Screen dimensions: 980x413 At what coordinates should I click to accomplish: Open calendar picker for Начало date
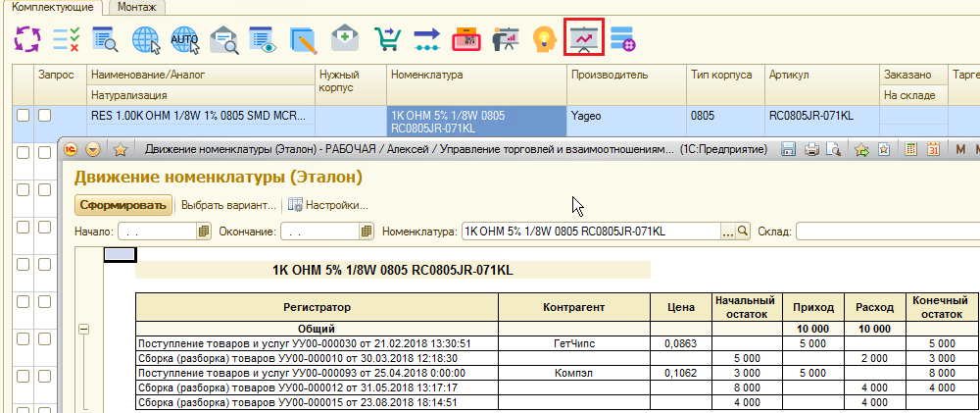click(205, 232)
